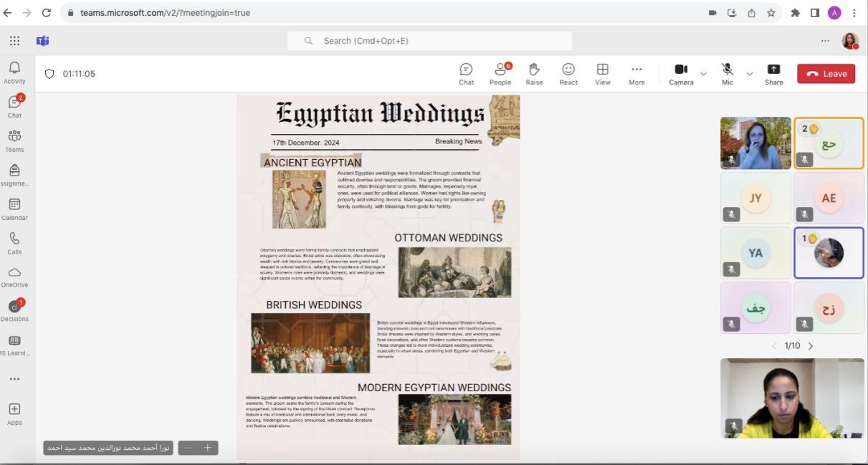Toggle the Camera on or off
Image resolution: width=868 pixels, height=465 pixels.
(x=681, y=73)
